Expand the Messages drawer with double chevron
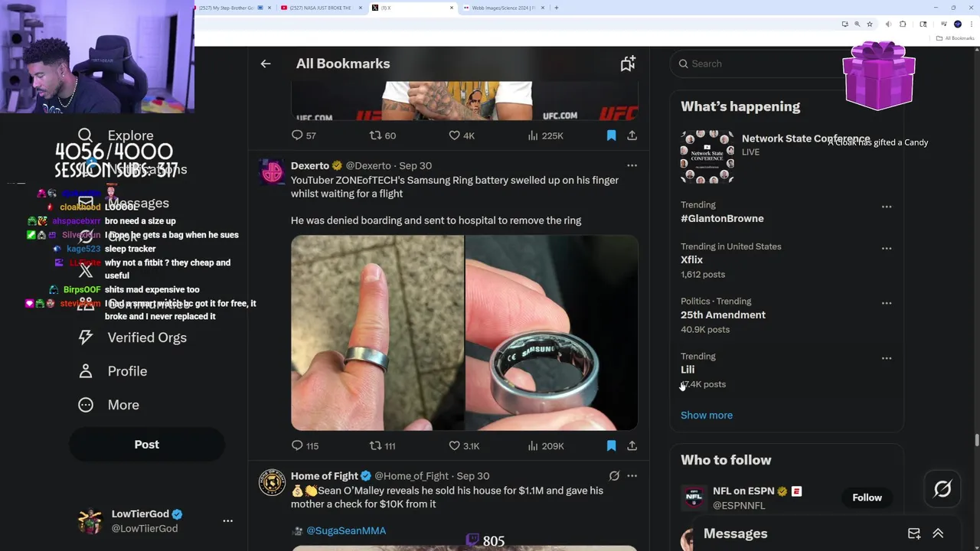The image size is (980, 551). (x=938, y=533)
